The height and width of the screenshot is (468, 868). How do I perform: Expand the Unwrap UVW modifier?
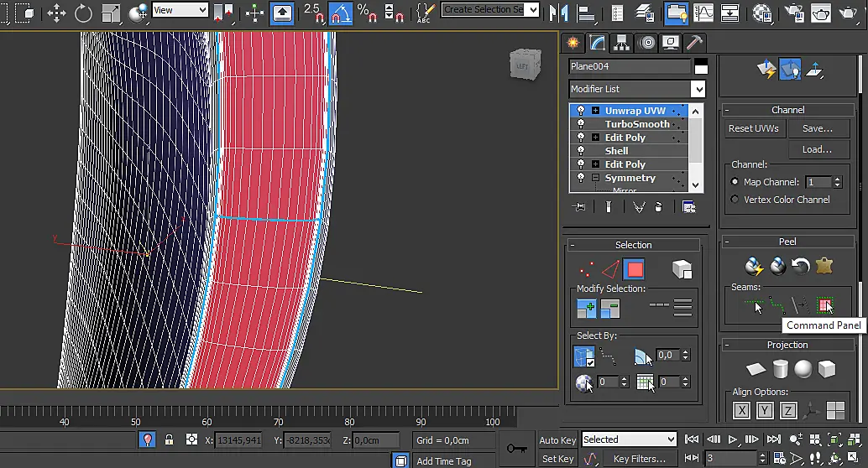coord(596,110)
